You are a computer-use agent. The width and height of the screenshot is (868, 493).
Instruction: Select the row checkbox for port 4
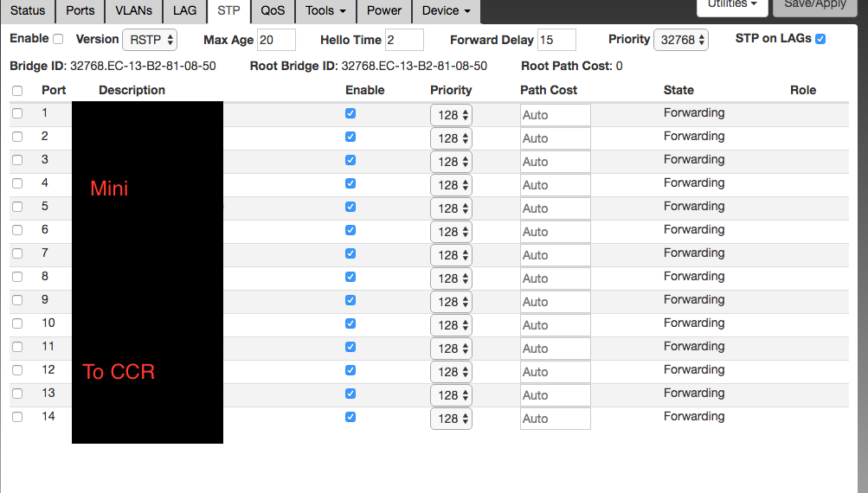click(17, 183)
